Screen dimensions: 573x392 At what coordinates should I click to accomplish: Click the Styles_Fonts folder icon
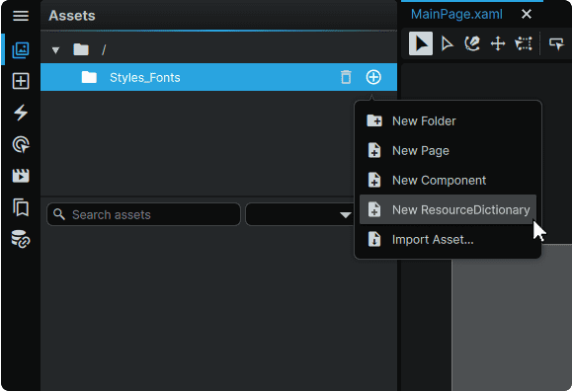coord(89,77)
